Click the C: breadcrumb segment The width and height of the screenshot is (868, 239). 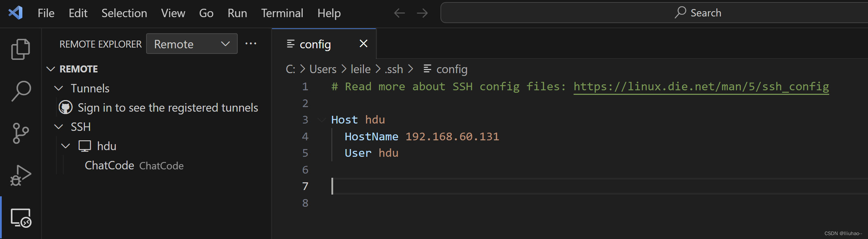coord(290,69)
